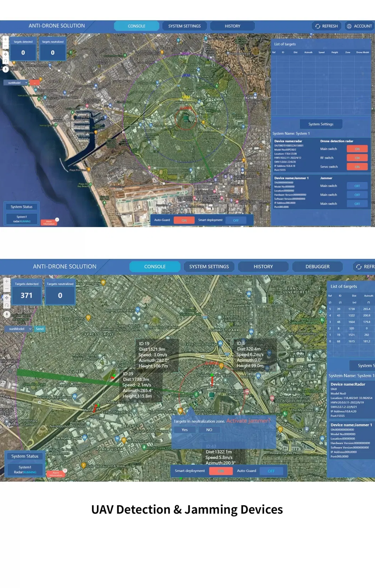This screenshot has height=588, width=375.
Task: Select target ID 39 row in list
Action: click(351, 309)
